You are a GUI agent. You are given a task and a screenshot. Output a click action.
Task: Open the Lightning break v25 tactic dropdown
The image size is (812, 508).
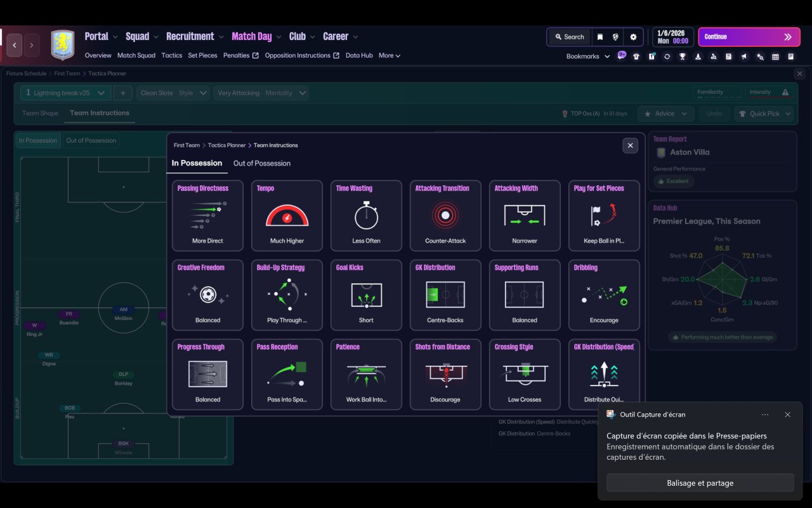65,93
